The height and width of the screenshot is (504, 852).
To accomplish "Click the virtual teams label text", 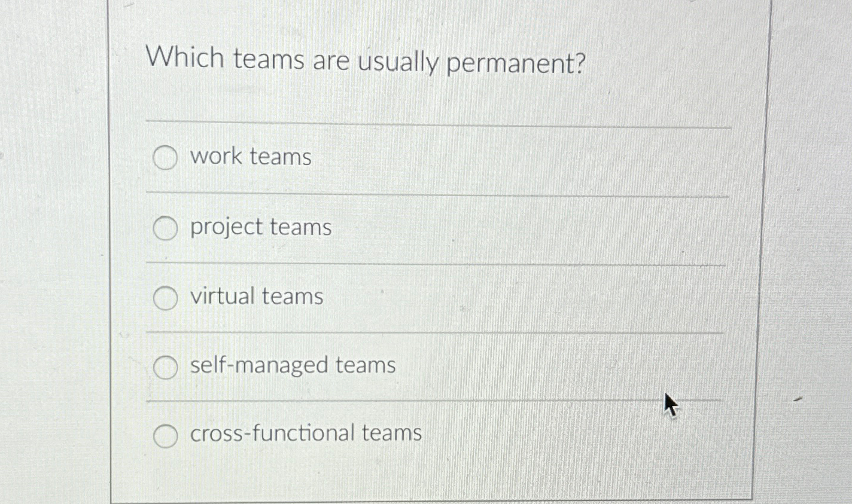I will [255, 297].
